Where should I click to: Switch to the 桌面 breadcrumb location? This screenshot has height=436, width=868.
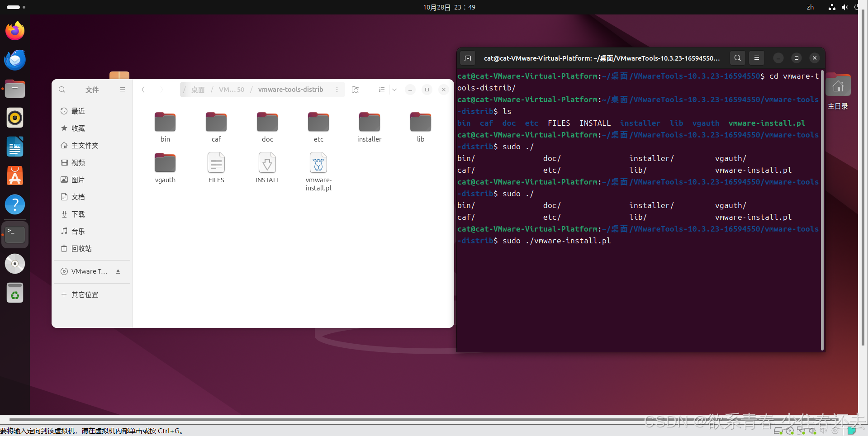coord(198,89)
